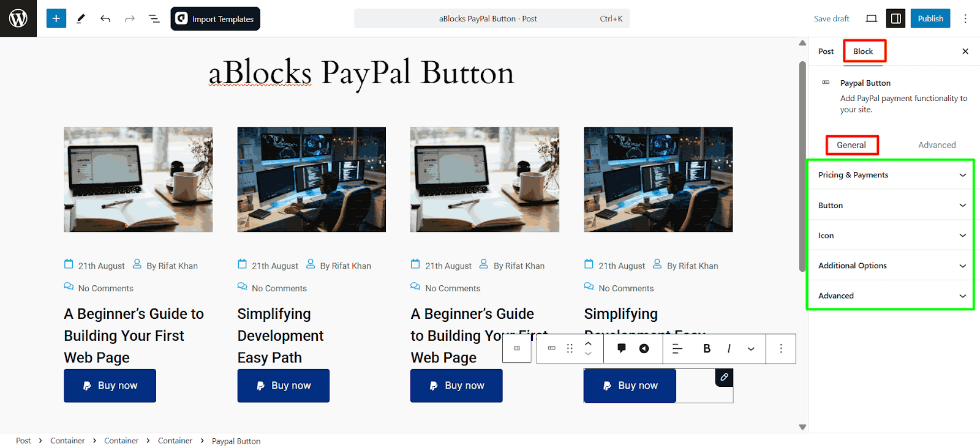Move the block down with the arrow
Viewport: 980px width, 448px height.
click(x=588, y=354)
